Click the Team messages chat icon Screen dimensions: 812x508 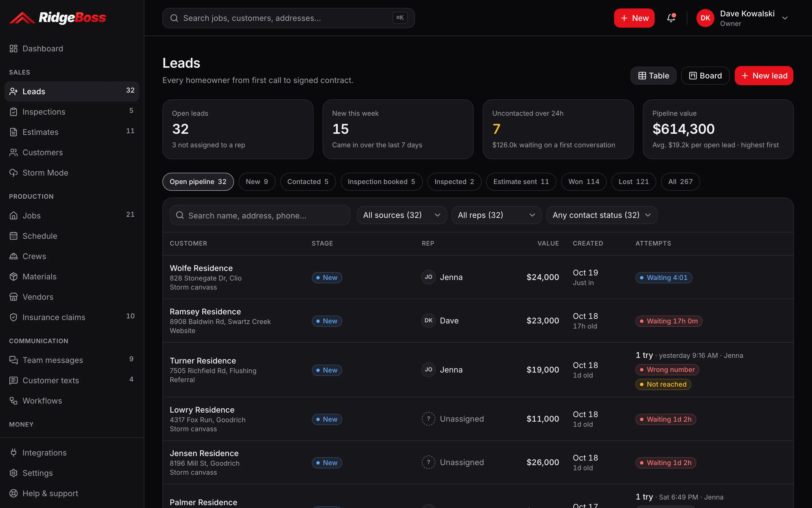pyautogui.click(x=14, y=360)
